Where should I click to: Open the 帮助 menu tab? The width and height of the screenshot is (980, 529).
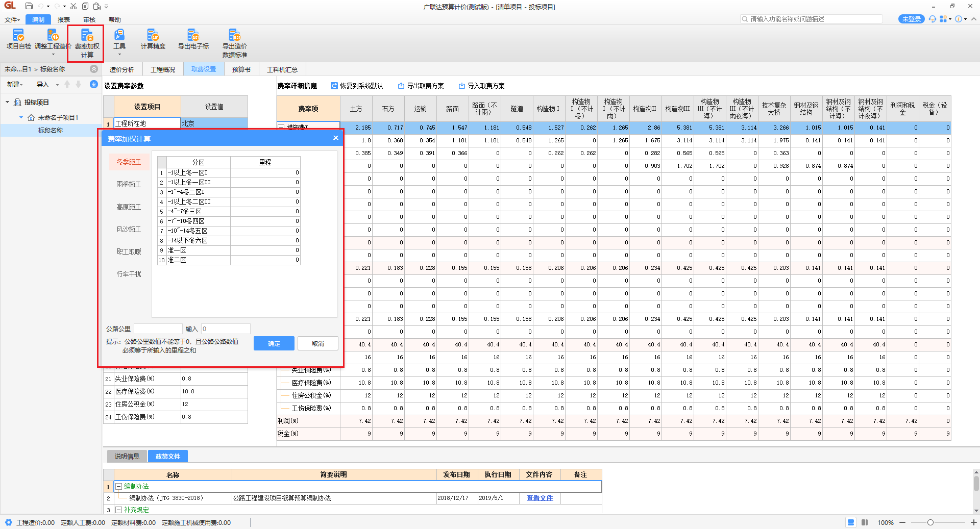[115, 19]
